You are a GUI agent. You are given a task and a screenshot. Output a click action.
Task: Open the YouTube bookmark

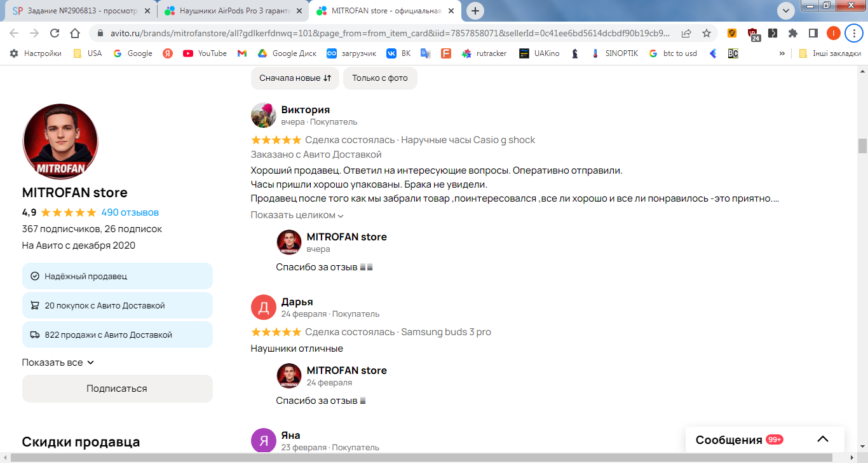(x=205, y=53)
